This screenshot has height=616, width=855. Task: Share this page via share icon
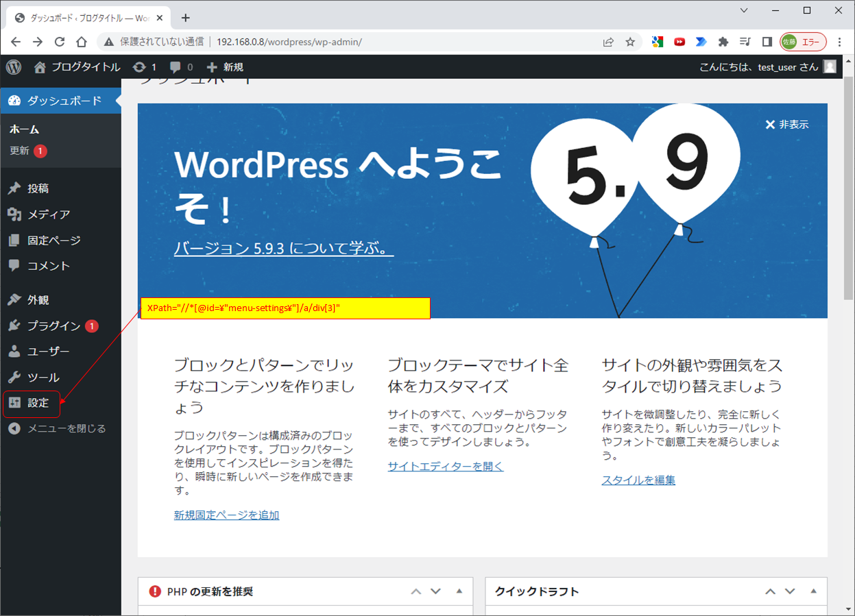pos(608,42)
